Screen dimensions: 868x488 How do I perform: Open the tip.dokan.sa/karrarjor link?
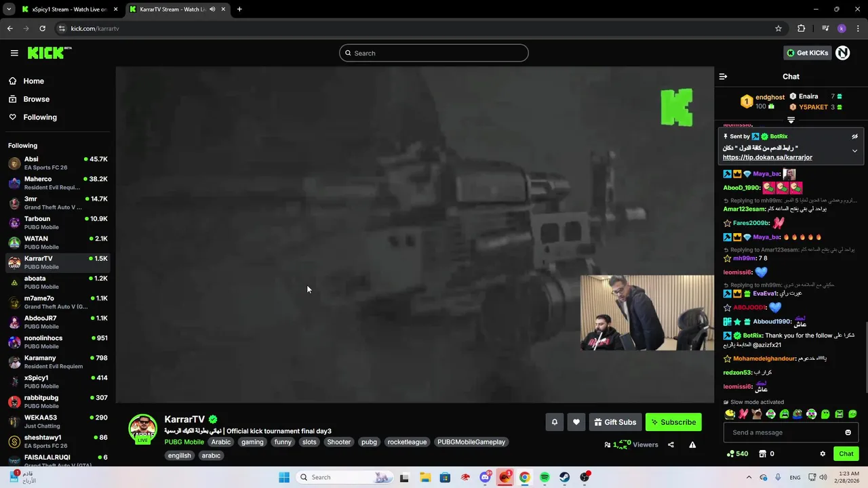click(767, 157)
